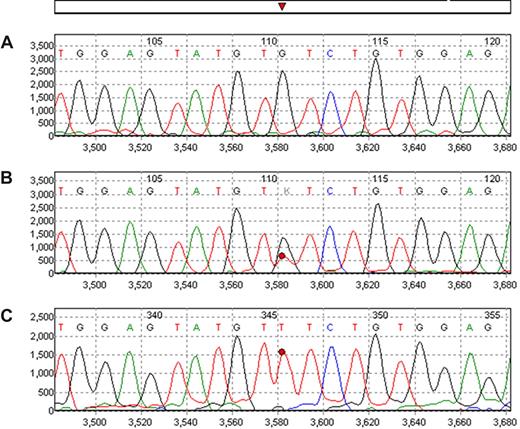Click the 3,500 y-axis label in panel A
Image resolution: width=520 pixels, height=429 pixels.
42,46
